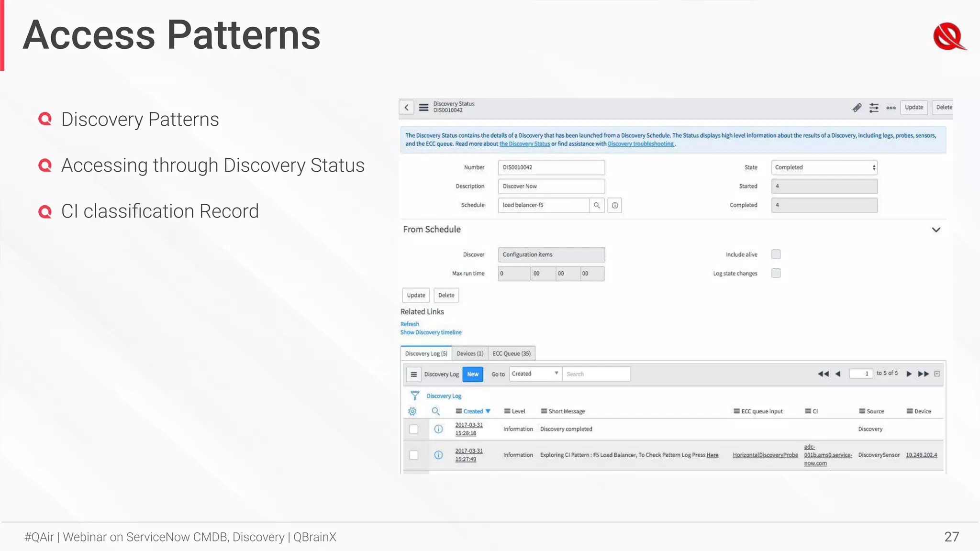Viewport: 980px width, 551px height.
Task: Click the paperclip attachment icon
Action: pos(857,108)
